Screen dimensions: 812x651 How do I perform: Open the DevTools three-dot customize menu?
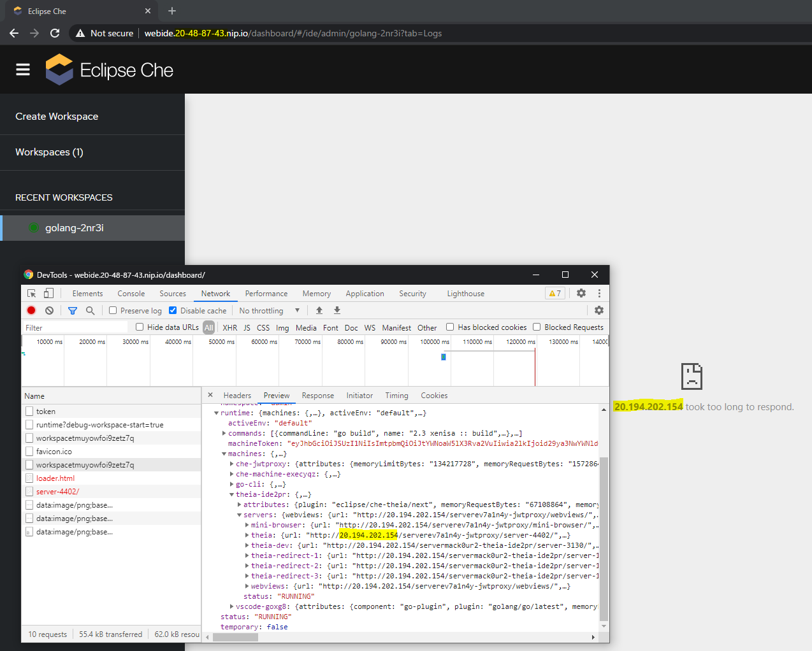click(x=599, y=293)
